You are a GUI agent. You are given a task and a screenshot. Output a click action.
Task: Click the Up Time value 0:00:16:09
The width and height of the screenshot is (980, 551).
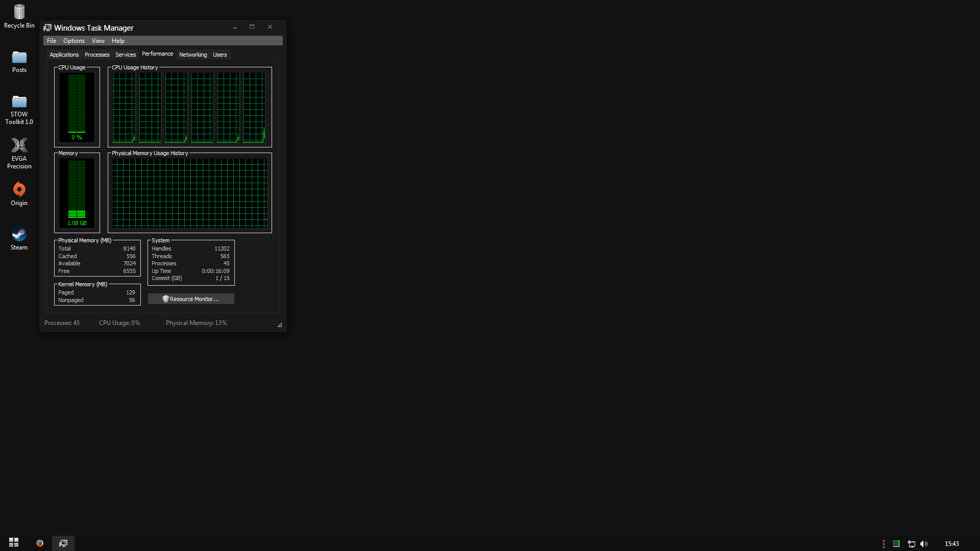pos(215,271)
